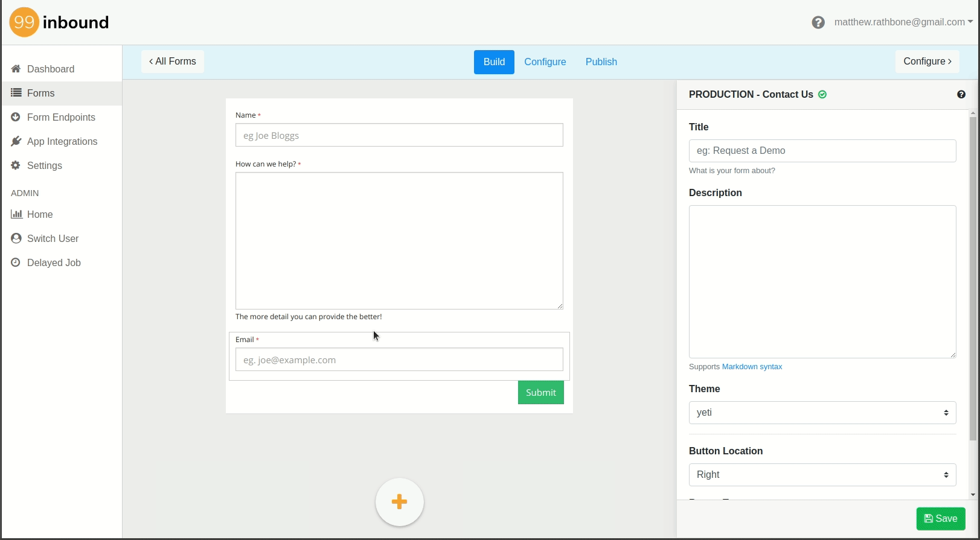Open Settings gear in sidebar
Screen dimensions: 980x540
(16, 165)
